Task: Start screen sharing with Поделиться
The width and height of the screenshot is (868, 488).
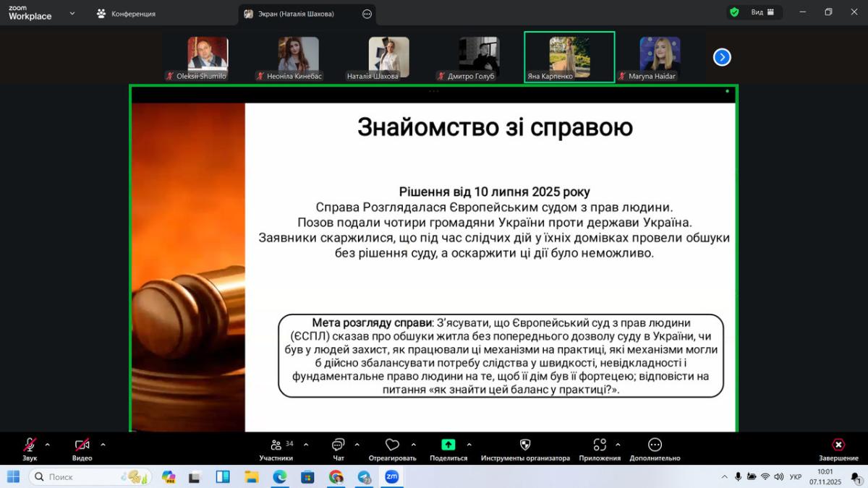Action: [448, 445]
